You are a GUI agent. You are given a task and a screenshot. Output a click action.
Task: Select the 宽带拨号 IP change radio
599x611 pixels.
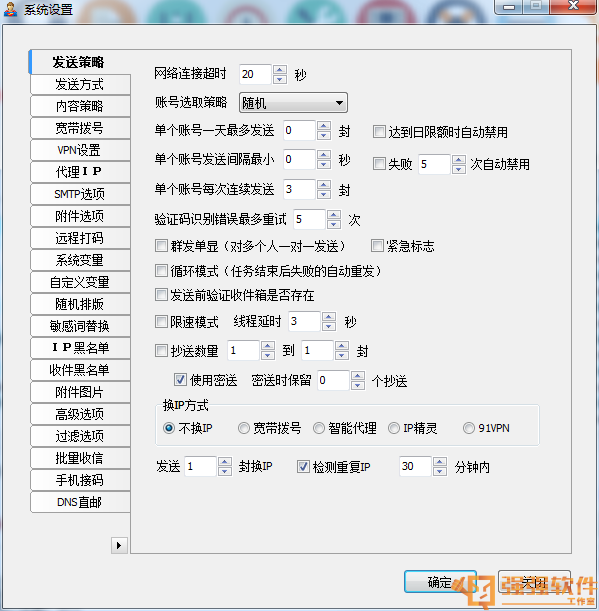click(x=244, y=428)
